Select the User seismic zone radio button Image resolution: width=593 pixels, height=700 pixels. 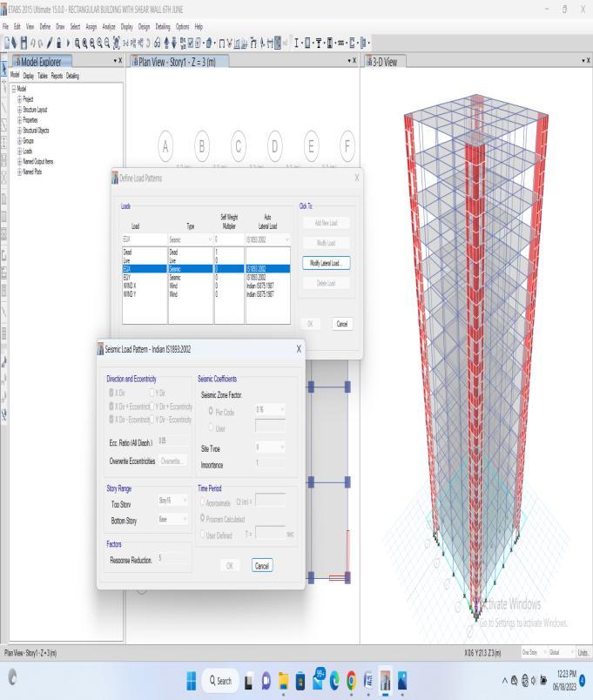tap(211, 427)
